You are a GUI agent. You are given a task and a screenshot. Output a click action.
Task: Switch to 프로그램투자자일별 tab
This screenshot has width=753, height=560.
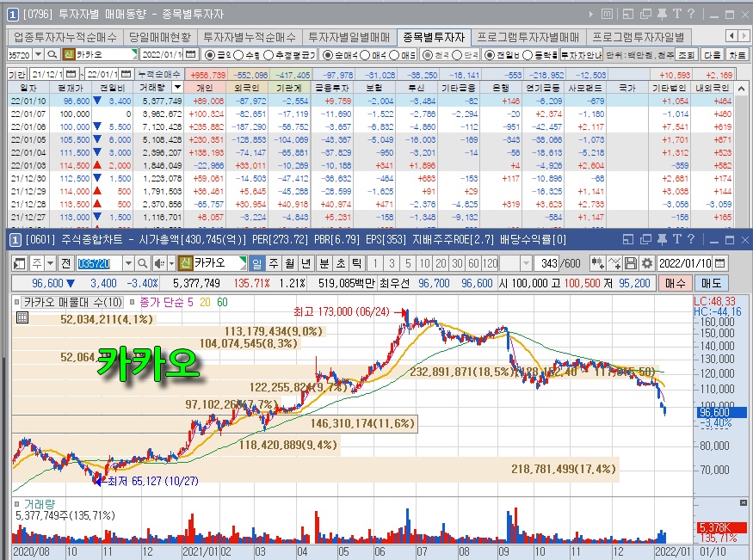point(639,37)
